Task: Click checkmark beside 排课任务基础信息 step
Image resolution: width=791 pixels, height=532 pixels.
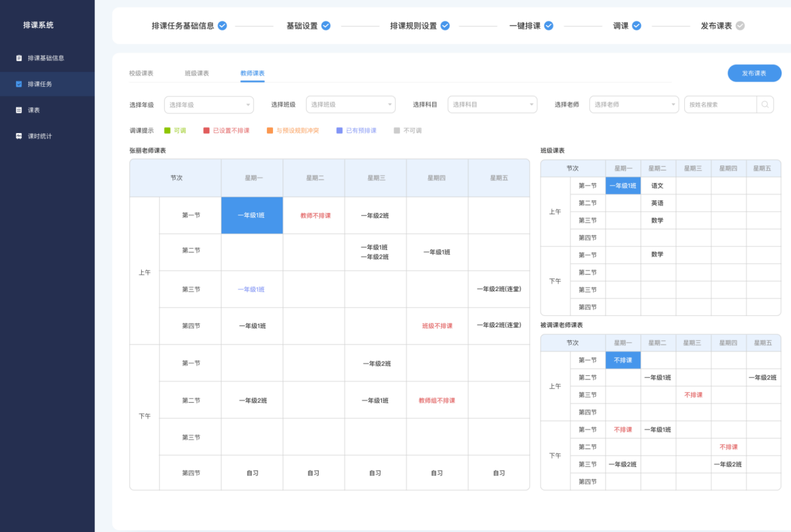Action: 222,26
